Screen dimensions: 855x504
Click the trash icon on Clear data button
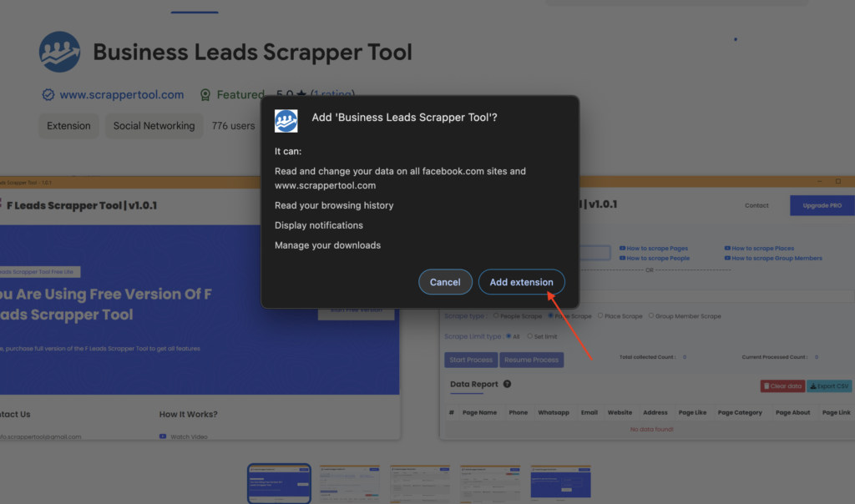click(766, 386)
